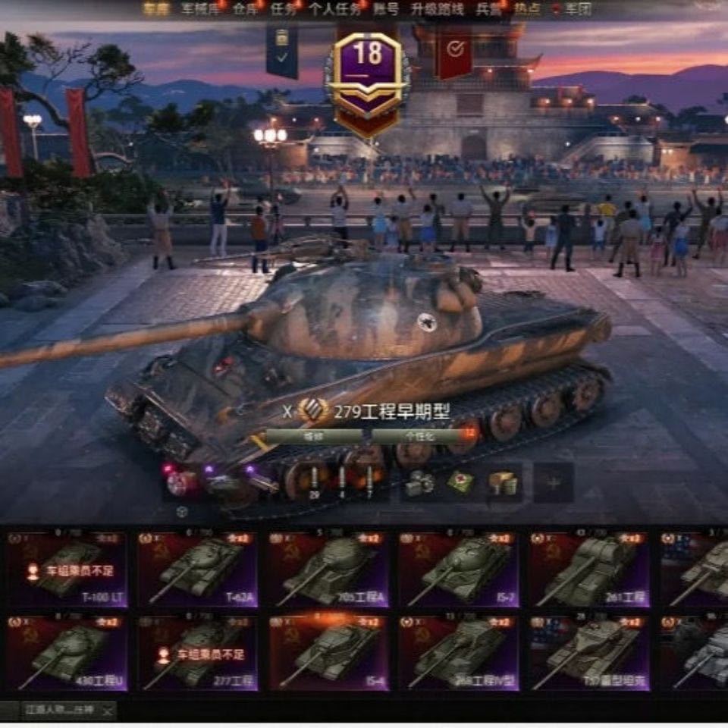Click the maintenance button left of 个性化
This screenshot has height=728, width=728.
[313, 435]
